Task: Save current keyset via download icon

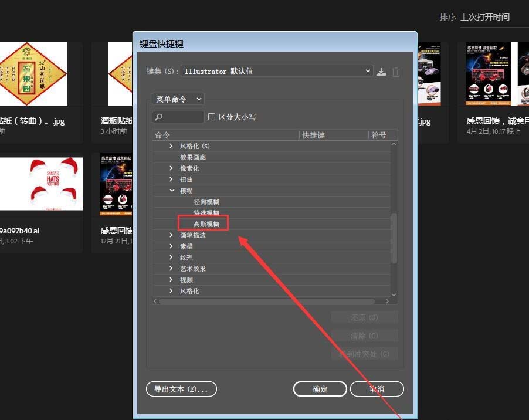Action: tap(381, 72)
